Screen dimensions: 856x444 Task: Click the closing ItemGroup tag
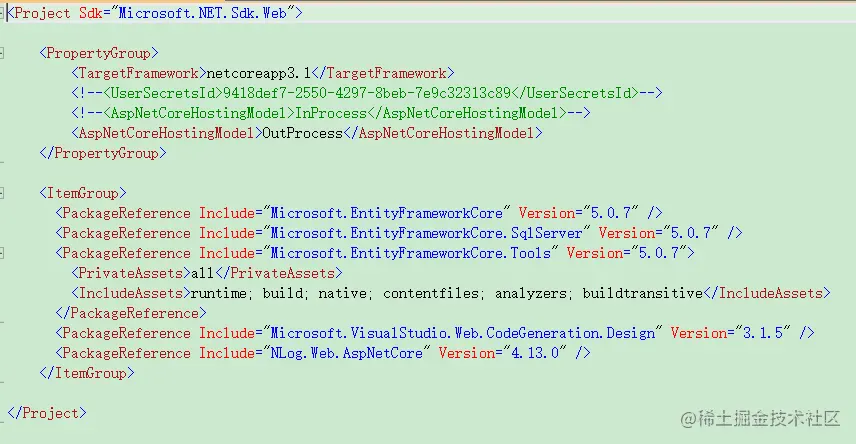coord(87,373)
